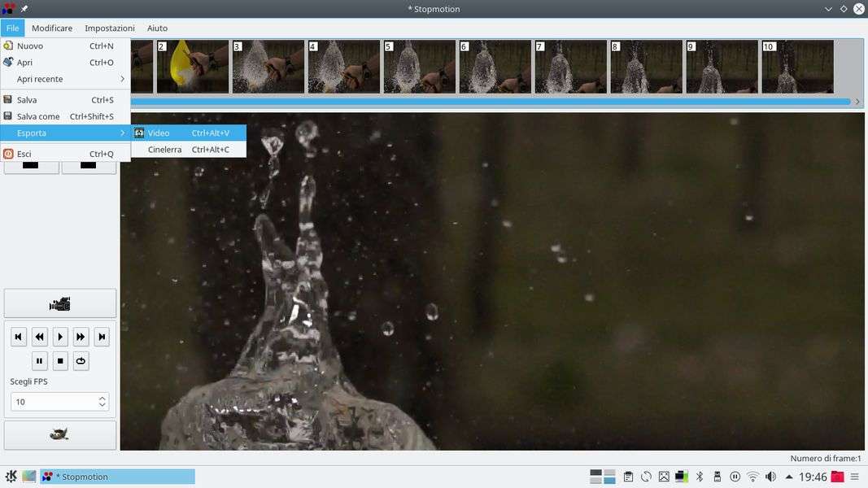The width and height of the screenshot is (868, 488).
Task: Click the Bluetooth tray icon
Action: pyautogui.click(x=700, y=477)
